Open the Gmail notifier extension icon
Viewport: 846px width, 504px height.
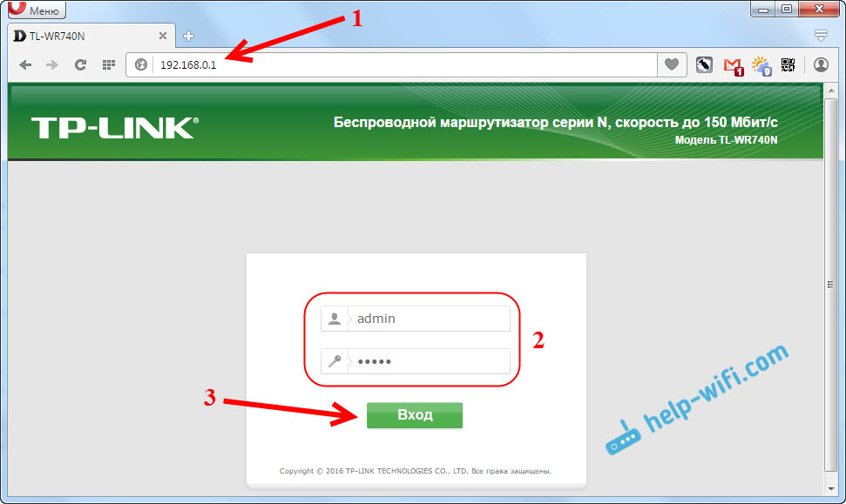(x=733, y=66)
